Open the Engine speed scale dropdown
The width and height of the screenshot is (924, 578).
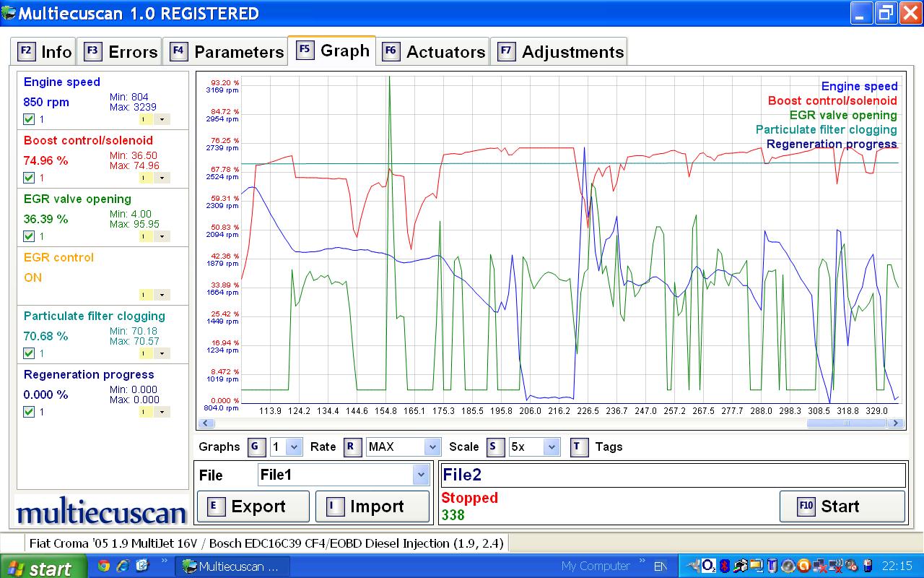pyautogui.click(x=162, y=119)
